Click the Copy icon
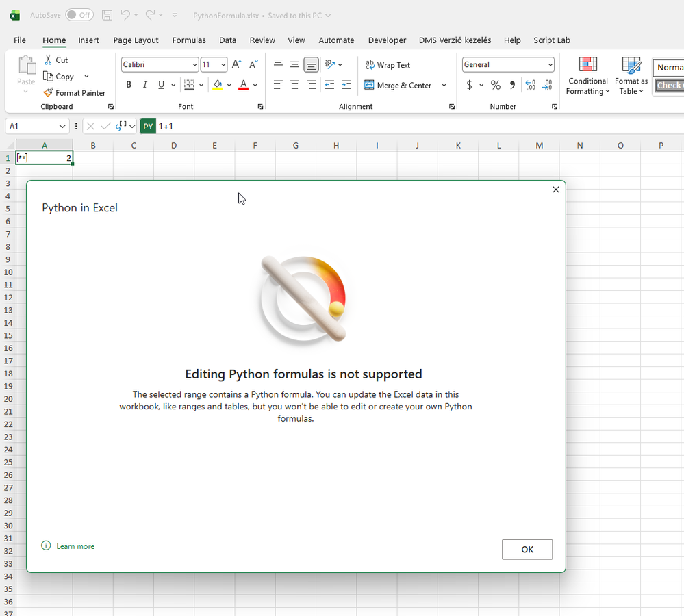The image size is (684, 616). tap(48, 76)
